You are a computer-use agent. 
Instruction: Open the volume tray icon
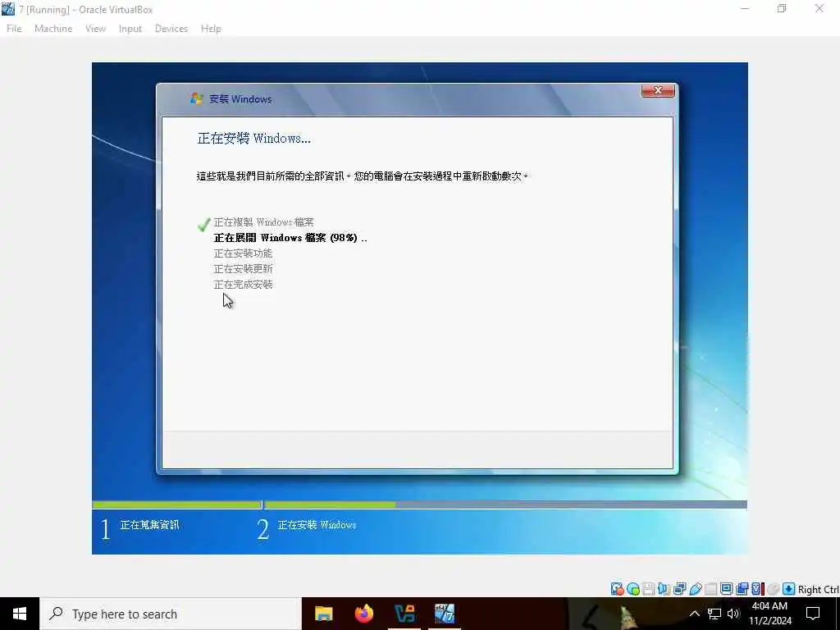pyautogui.click(x=733, y=614)
